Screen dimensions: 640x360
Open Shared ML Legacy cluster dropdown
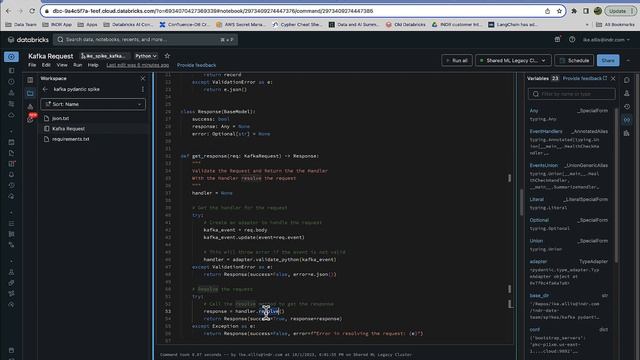[x=513, y=60]
